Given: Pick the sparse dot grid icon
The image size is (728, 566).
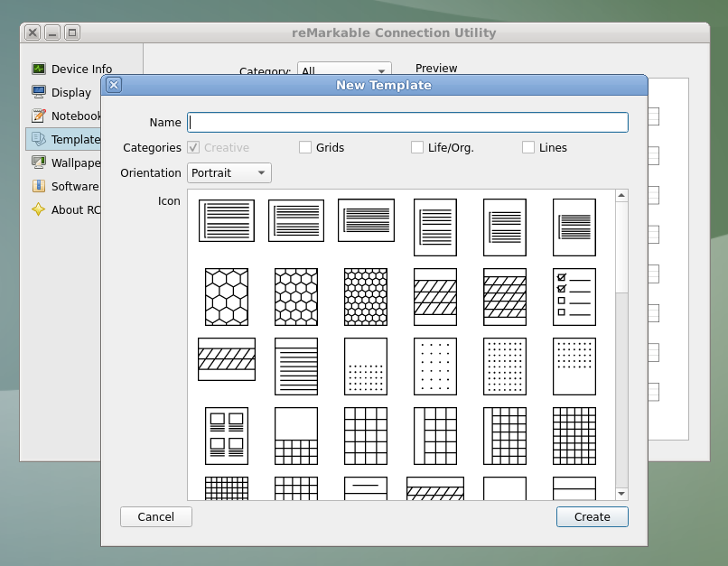Looking at the screenshot, I should click(435, 367).
